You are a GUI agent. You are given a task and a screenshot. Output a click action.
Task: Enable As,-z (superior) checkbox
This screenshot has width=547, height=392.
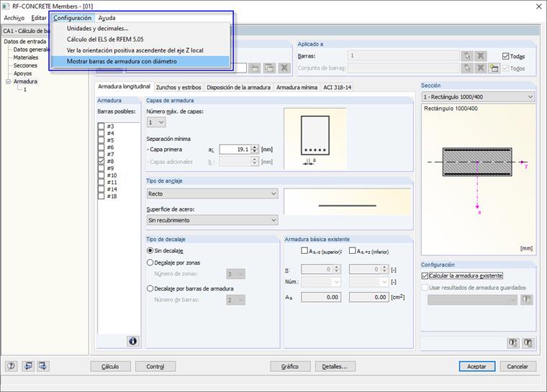(304, 251)
